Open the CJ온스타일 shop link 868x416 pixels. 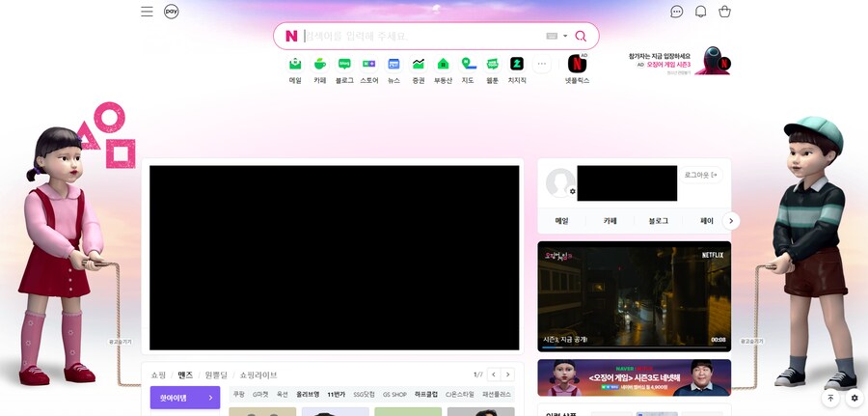click(x=459, y=395)
